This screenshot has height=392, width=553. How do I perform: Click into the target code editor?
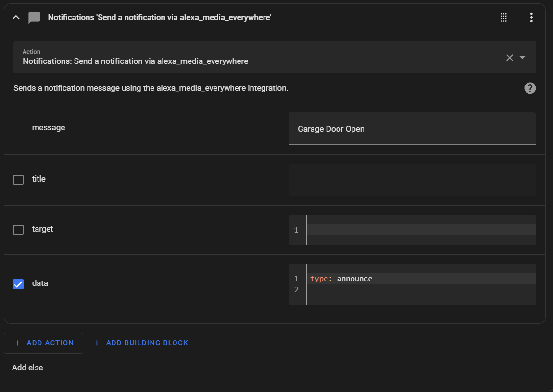point(420,230)
